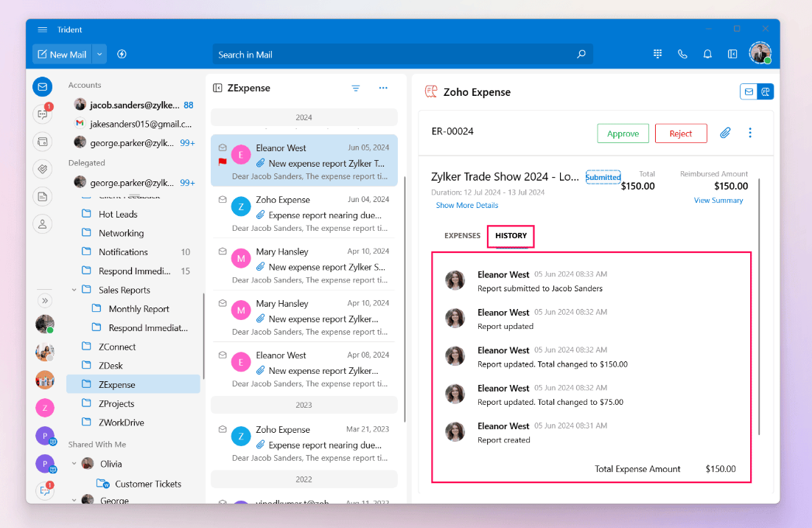Viewport: 812px width, 528px height.
Task: Click the phone call icon
Action: click(x=682, y=54)
